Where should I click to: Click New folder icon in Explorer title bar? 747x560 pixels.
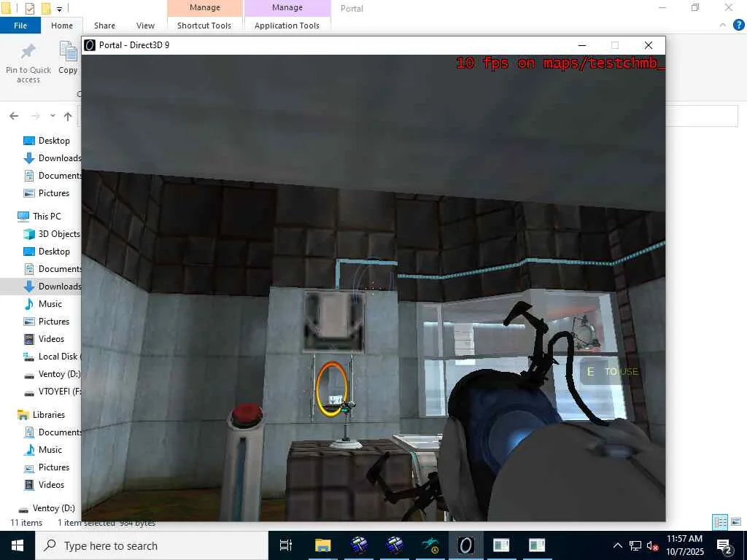tap(46, 8)
